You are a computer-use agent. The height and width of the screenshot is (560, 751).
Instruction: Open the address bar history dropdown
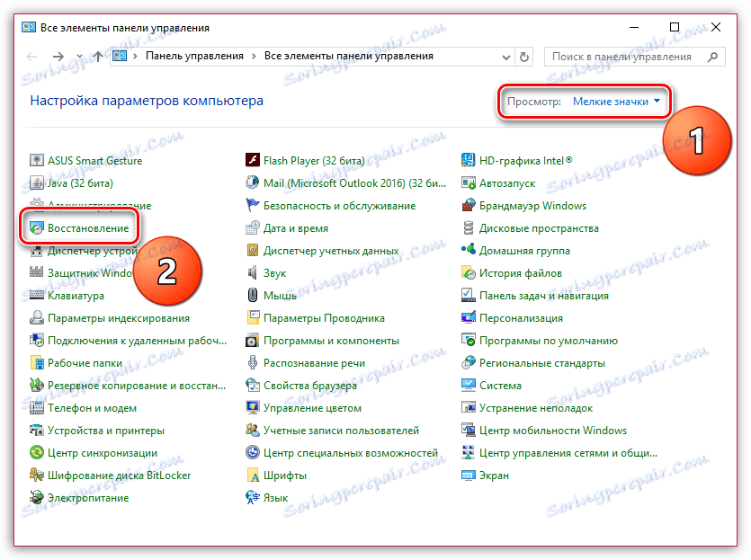coord(506,56)
